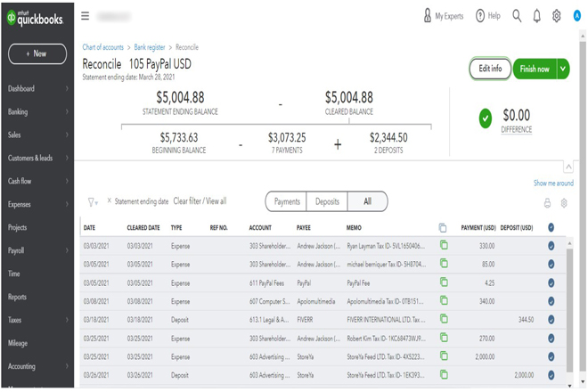Image resolution: width=588 pixels, height=392 pixels.
Task: Click copy icon for PayPal Fee row
Action: tap(444, 282)
